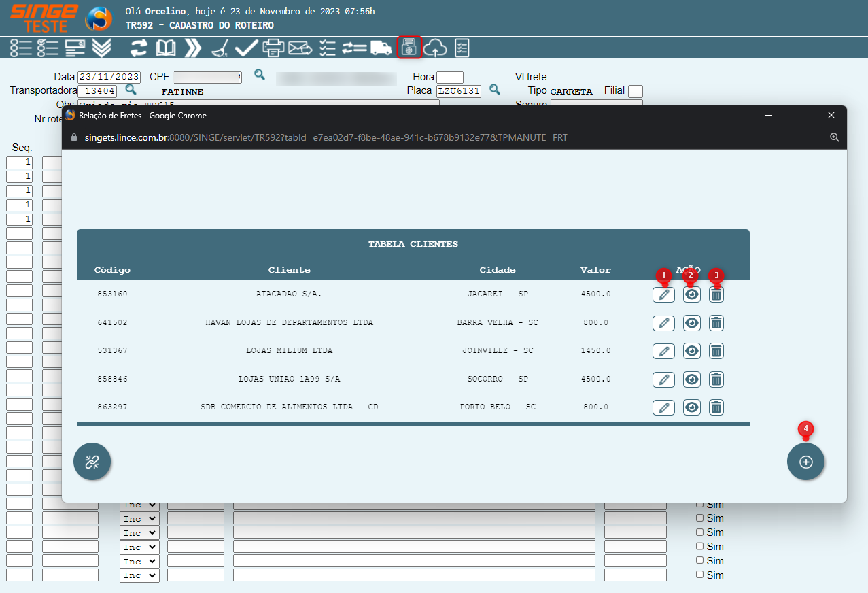The height and width of the screenshot is (593, 868).
Task: Click the circular swap arrows toolbar icon
Action: [x=139, y=48]
